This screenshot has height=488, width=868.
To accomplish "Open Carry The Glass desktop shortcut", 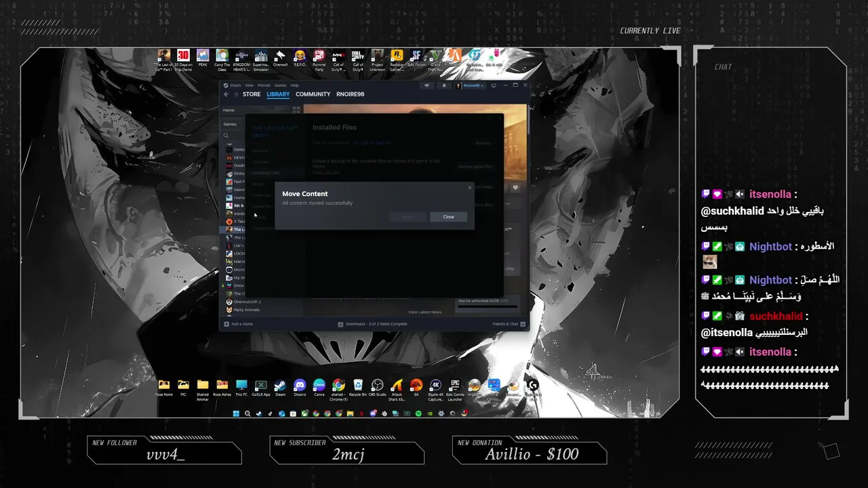I will [222, 60].
